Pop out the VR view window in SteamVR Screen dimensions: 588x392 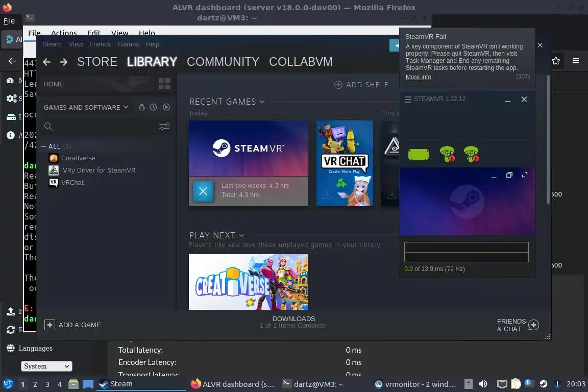click(509, 175)
